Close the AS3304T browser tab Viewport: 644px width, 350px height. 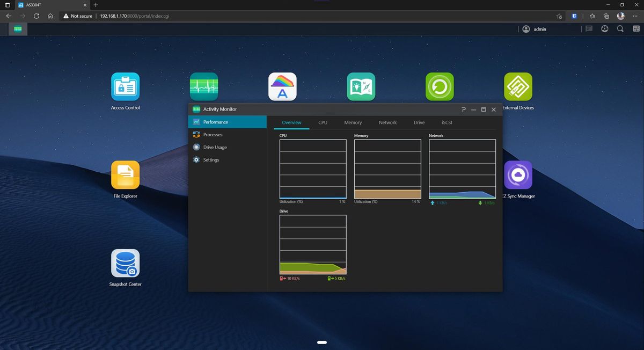pyautogui.click(x=85, y=5)
